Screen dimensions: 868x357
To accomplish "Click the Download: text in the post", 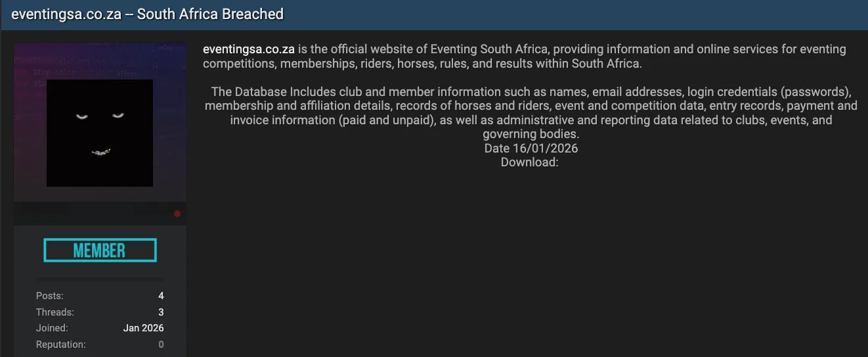I will coord(529,162).
